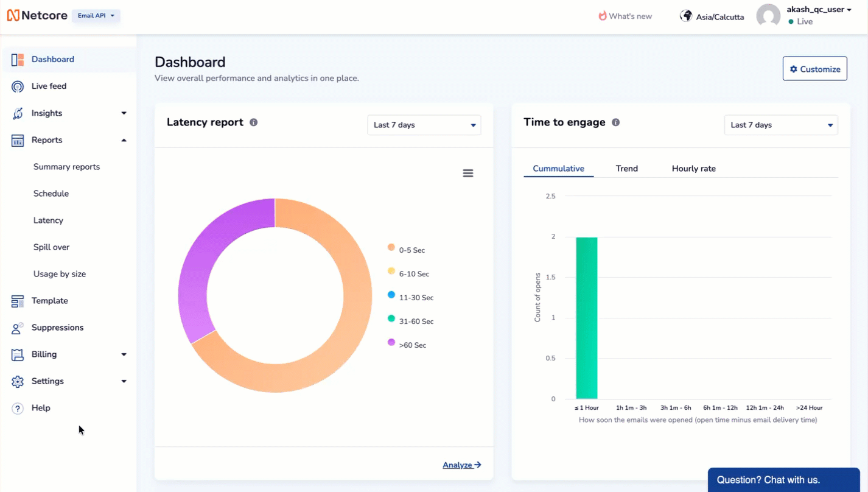The image size is (868, 492).
Task: Click the Customize button
Action: 814,68
